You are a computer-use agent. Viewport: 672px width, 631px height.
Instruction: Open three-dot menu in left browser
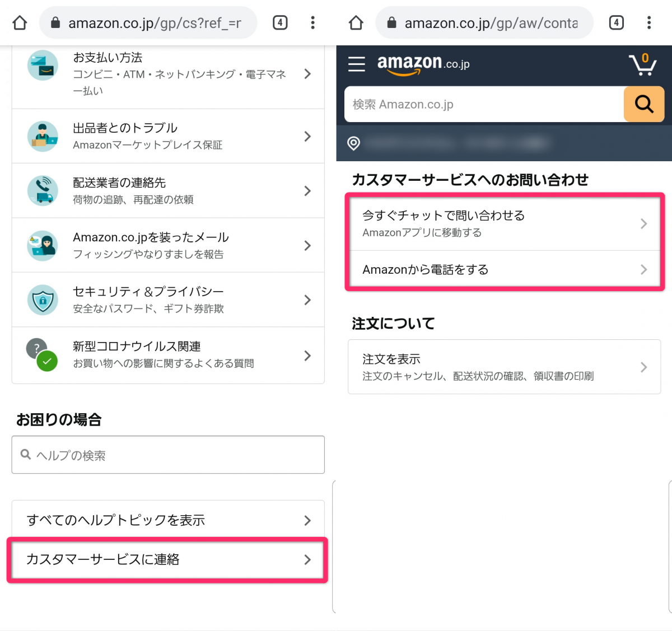312,22
